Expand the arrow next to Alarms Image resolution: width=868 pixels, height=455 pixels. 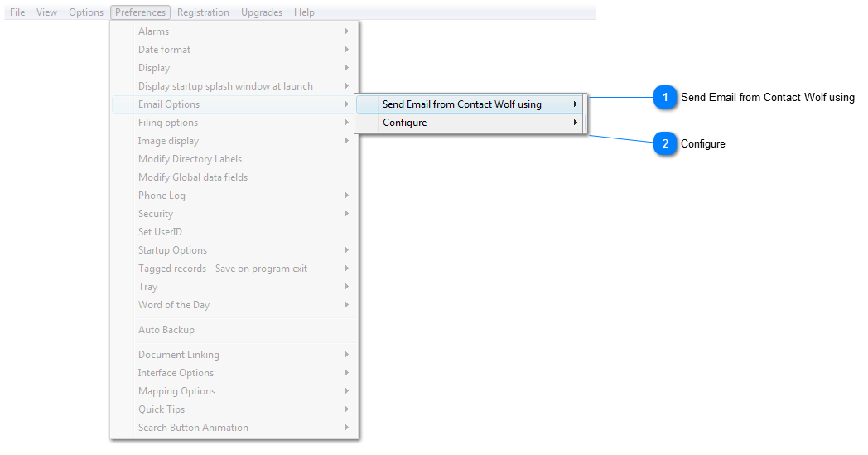click(346, 31)
